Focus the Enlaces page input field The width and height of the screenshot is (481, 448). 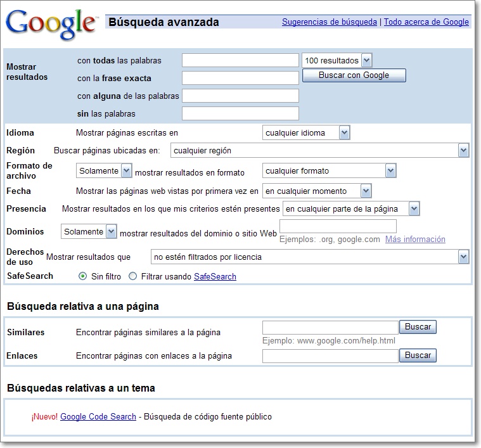(330, 356)
